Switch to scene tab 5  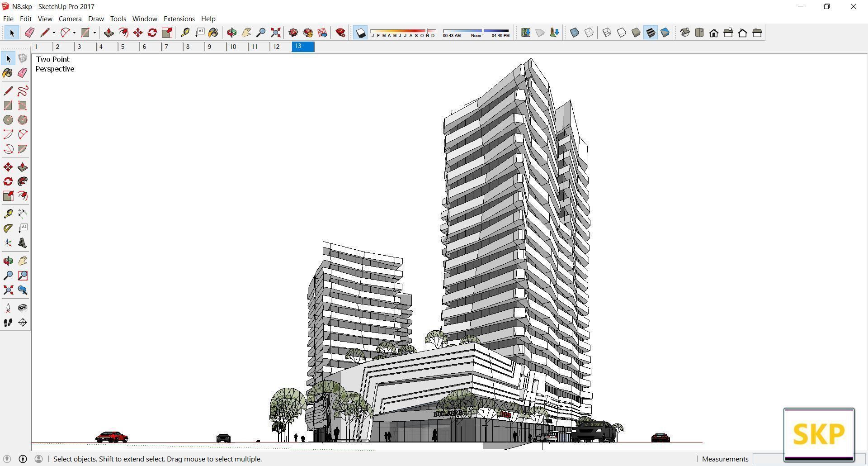point(129,47)
